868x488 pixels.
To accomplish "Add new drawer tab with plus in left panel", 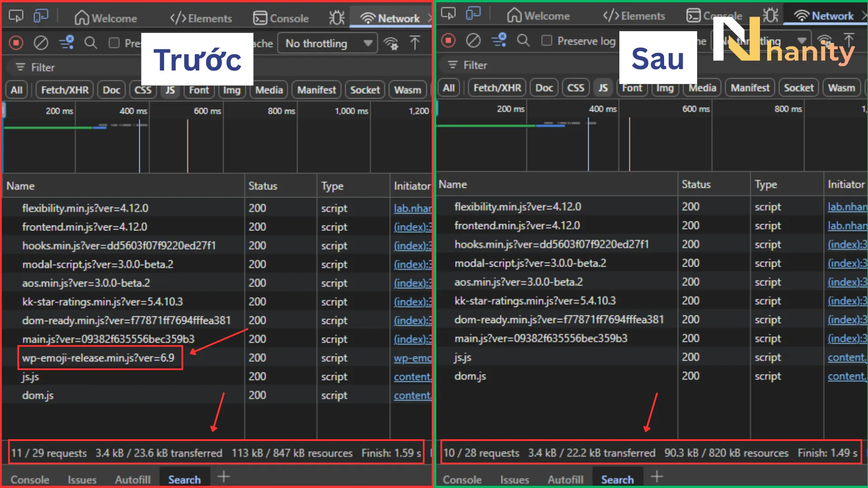I will tap(224, 476).
